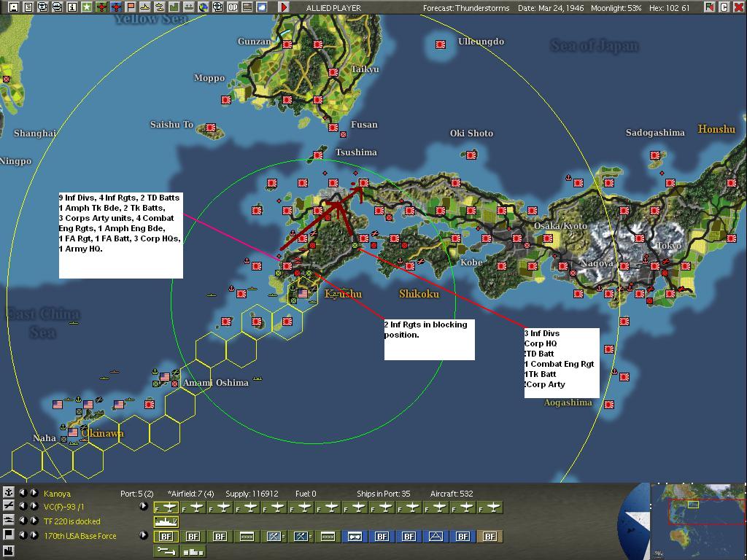
Task: Open 'TF 220 is docked' task force link
Action: (72, 521)
